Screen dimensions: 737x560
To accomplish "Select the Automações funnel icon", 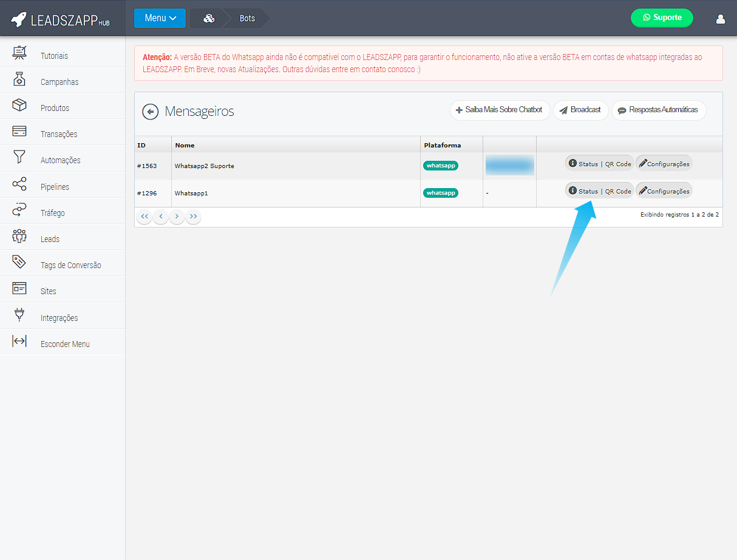I will 19,158.
